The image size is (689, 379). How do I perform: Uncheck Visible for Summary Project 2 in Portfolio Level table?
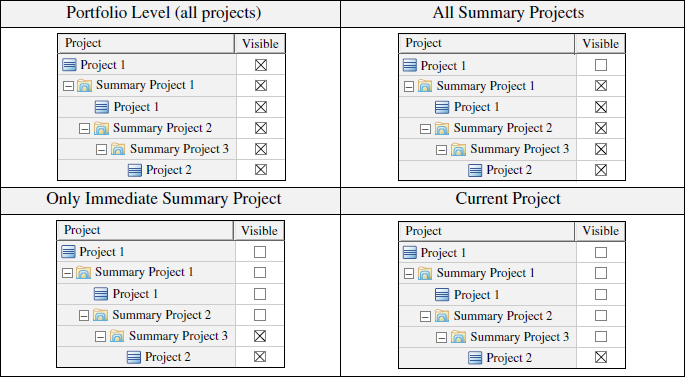[261, 128]
